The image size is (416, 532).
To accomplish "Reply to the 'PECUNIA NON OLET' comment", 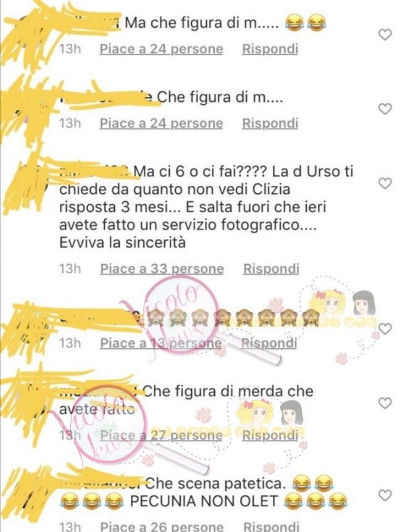I will pyautogui.click(x=271, y=526).
